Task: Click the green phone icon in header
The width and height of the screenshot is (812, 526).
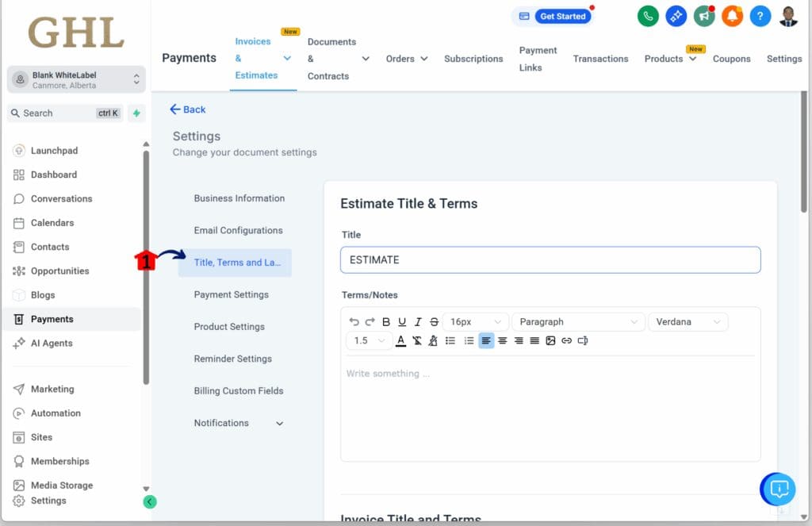Action: pos(648,15)
